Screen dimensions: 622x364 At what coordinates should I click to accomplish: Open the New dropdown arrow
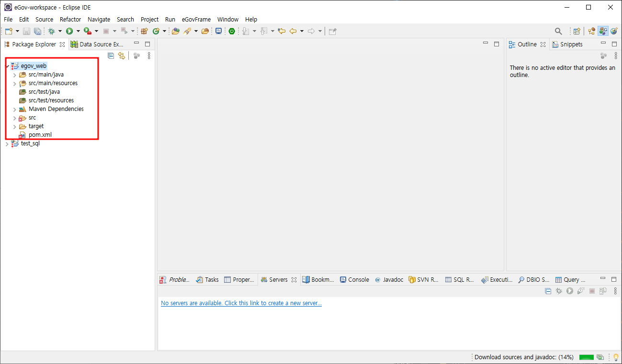(18, 31)
